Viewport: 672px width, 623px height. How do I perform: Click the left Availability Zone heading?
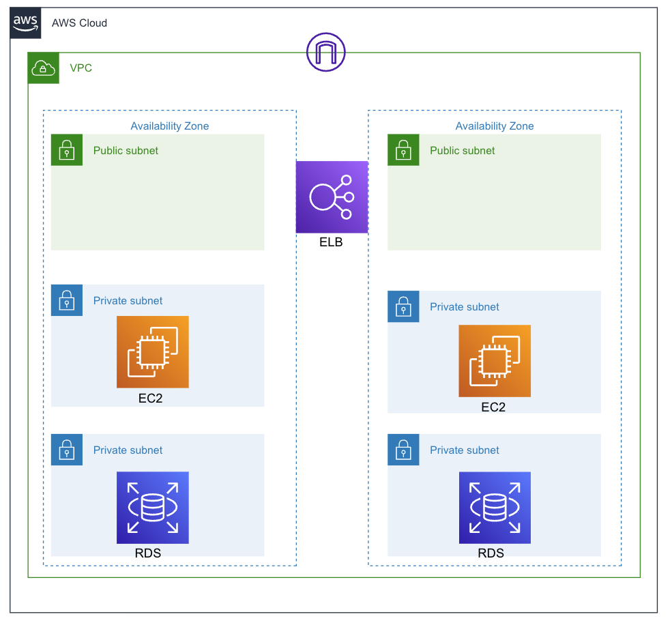170,126
